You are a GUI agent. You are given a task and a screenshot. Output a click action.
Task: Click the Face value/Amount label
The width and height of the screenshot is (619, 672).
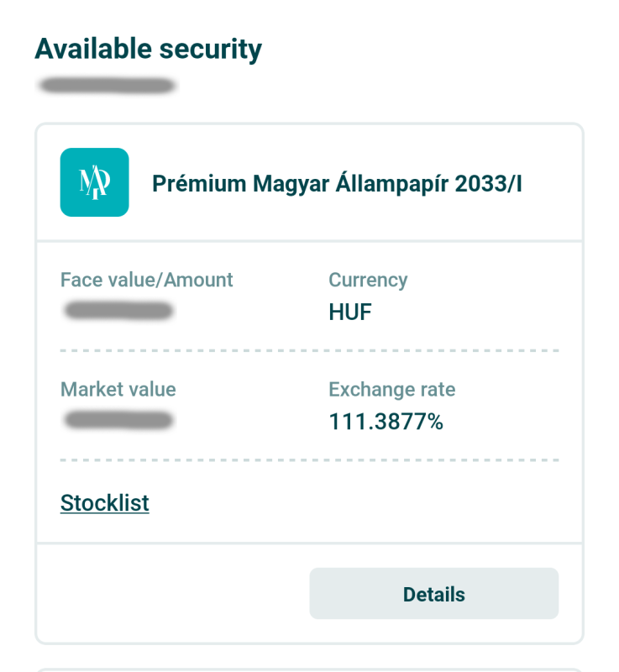coord(146,280)
